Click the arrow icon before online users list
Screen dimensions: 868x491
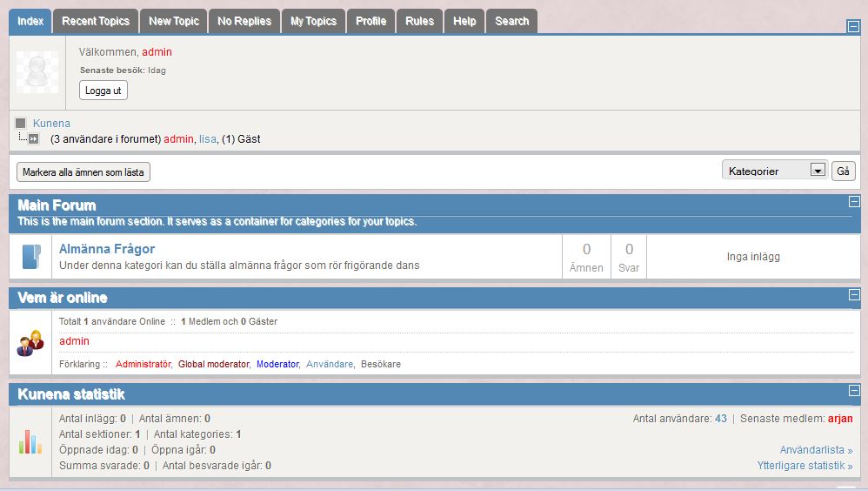(x=33, y=139)
